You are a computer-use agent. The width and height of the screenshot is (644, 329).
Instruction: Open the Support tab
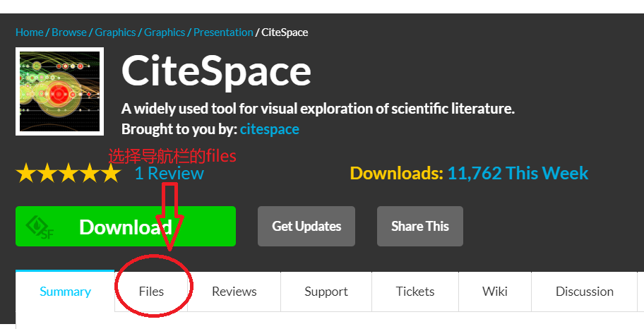(x=326, y=291)
